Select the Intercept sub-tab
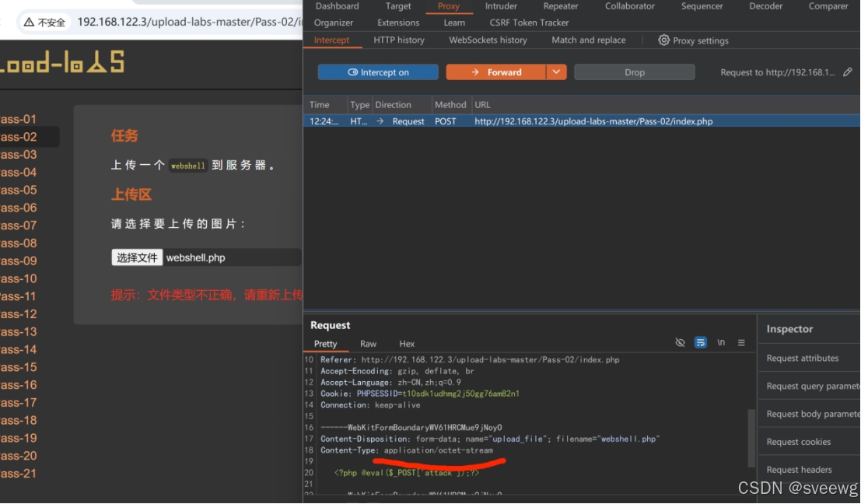 (331, 40)
